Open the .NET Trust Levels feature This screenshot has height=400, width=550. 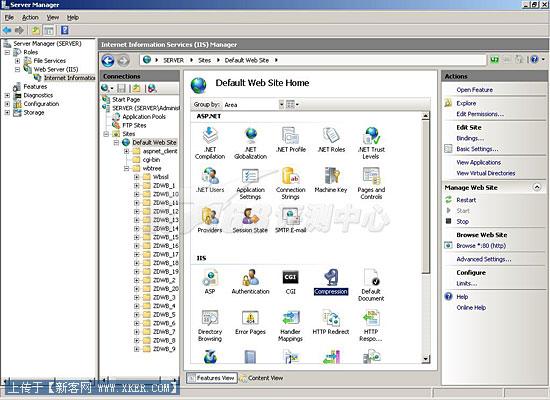coord(371,143)
